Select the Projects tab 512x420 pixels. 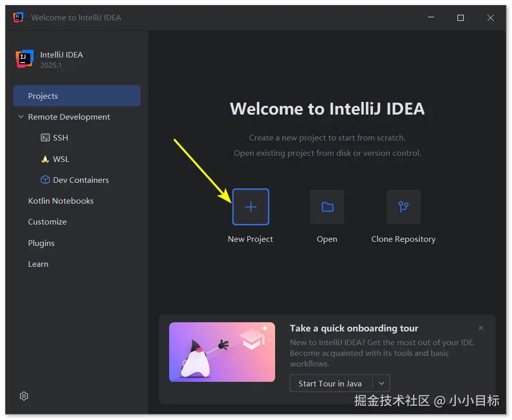77,96
